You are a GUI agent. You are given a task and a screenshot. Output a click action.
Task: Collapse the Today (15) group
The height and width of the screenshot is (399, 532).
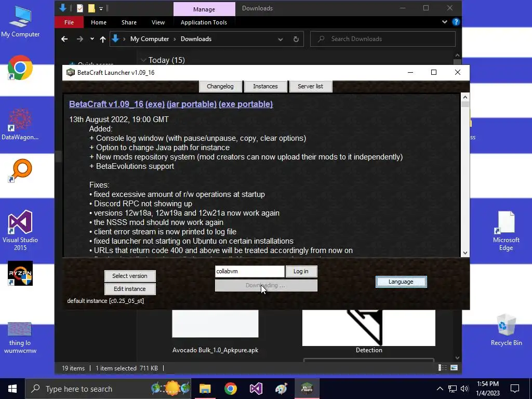coord(143,60)
